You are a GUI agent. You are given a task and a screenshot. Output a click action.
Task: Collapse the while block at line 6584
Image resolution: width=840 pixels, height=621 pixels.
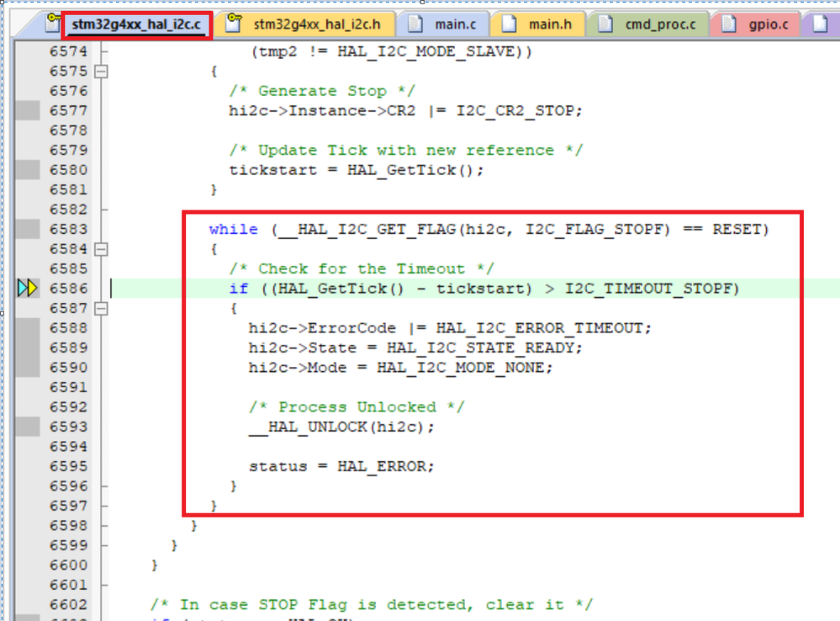point(101,249)
